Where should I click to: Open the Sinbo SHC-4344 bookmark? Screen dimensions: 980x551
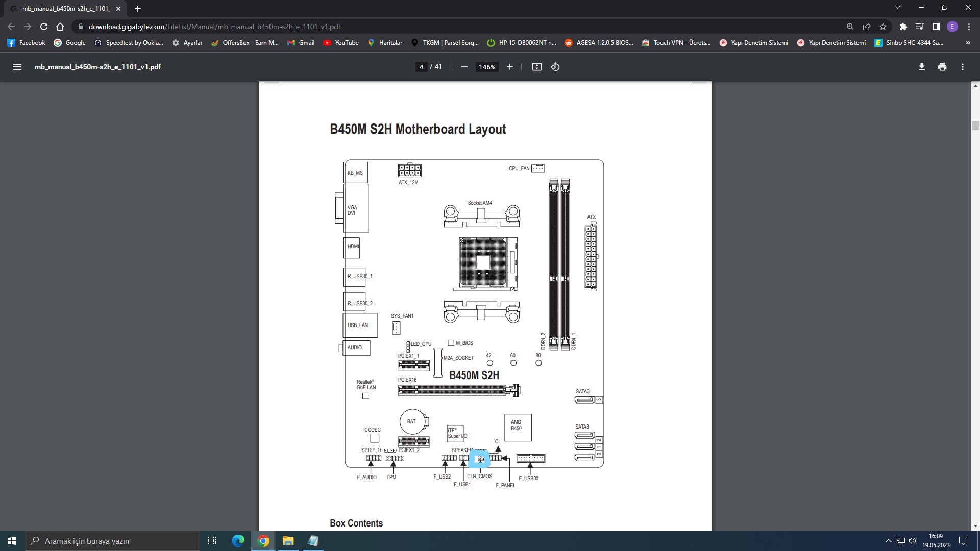pos(909,43)
